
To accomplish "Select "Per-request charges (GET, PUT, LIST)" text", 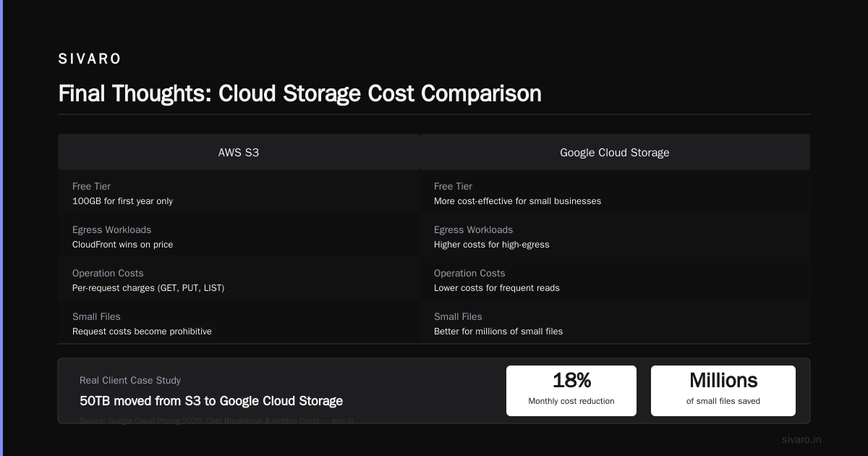I will click(x=148, y=288).
